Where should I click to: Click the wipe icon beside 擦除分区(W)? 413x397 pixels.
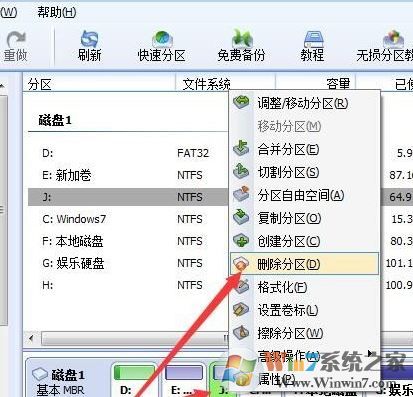click(241, 333)
